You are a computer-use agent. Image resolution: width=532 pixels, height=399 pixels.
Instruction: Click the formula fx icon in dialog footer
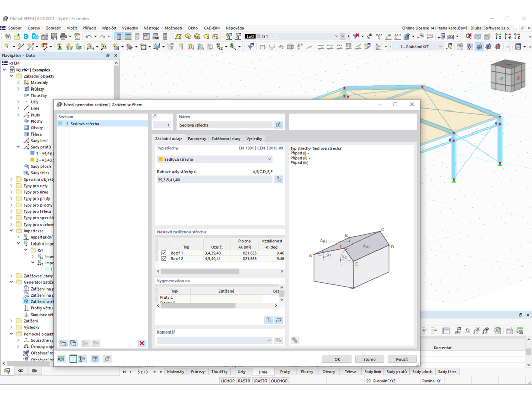click(x=107, y=359)
